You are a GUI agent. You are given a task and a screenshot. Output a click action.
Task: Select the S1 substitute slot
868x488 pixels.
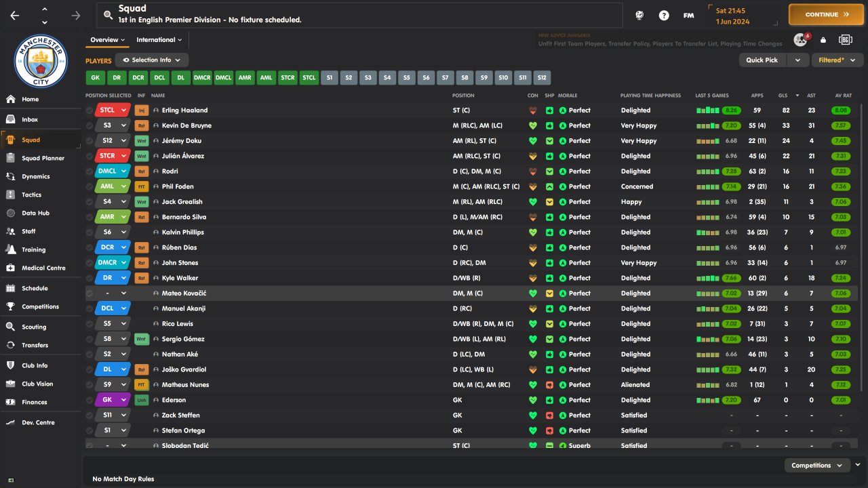tap(330, 78)
